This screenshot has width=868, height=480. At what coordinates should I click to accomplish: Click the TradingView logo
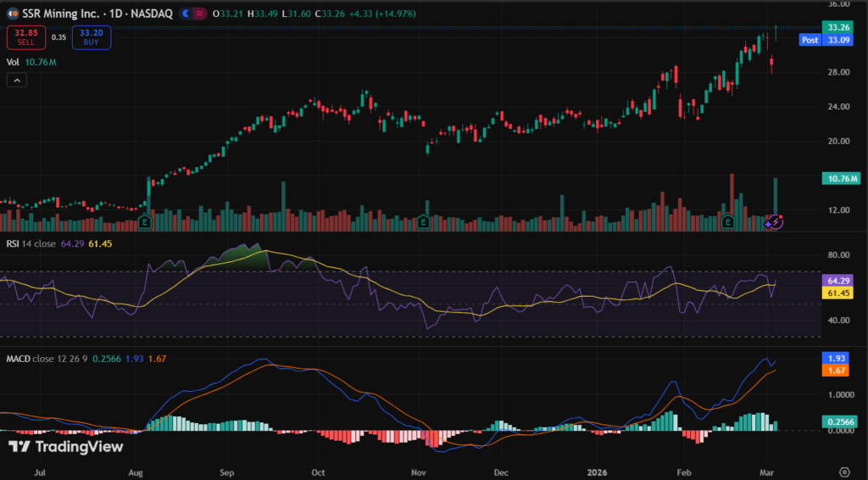66,447
